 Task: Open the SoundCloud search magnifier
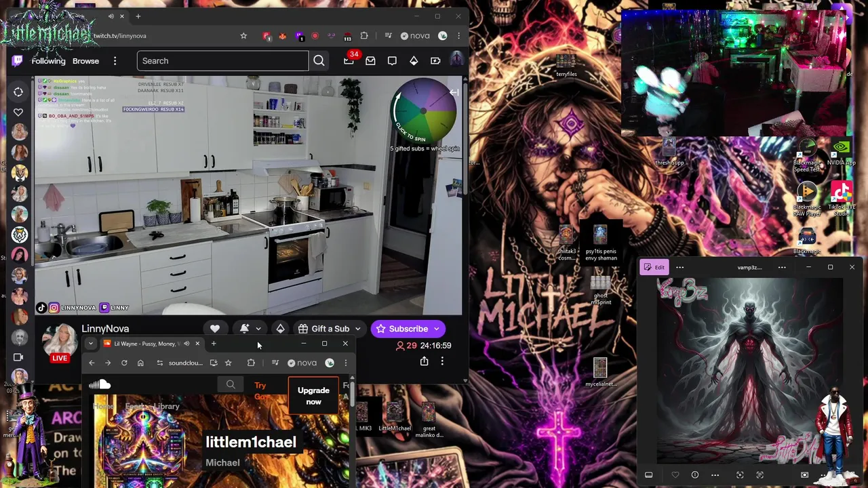(x=231, y=385)
